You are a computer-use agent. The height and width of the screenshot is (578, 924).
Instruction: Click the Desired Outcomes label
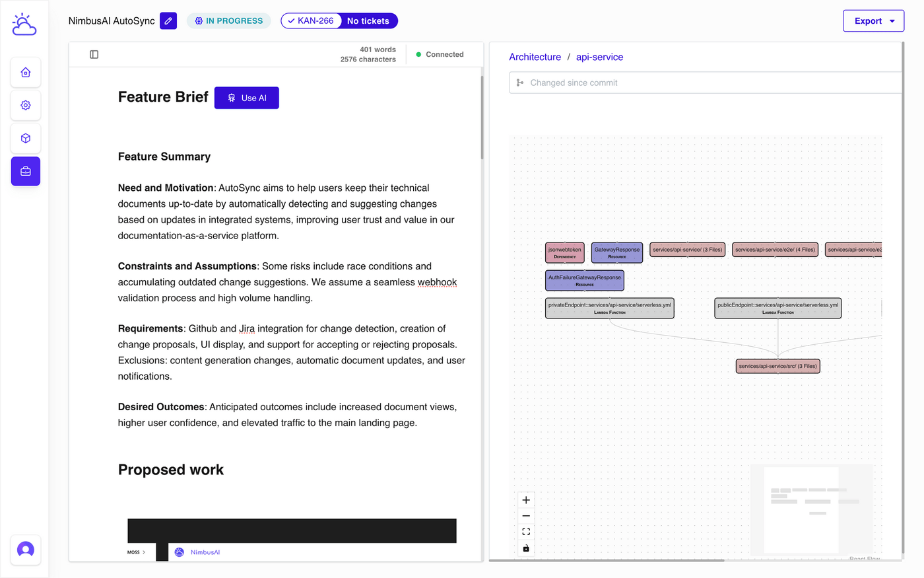point(161,407)
